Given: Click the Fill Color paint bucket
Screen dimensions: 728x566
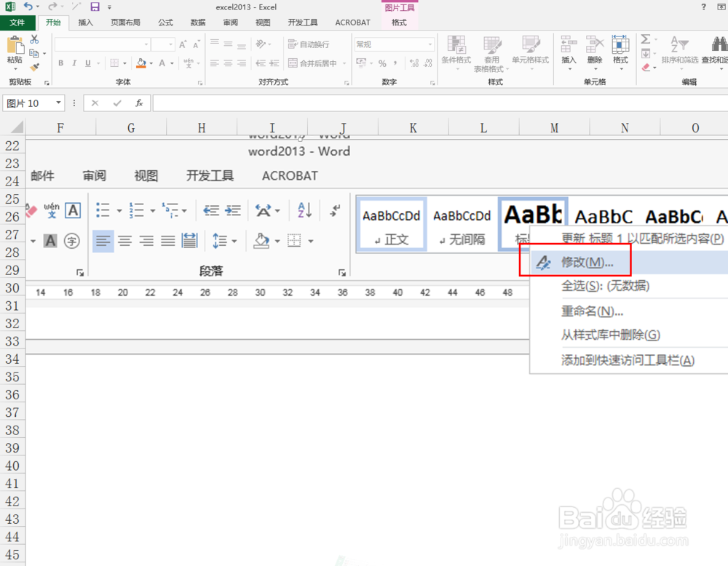Looking at the screenshot, I should pyautogui.click(x=142, y=63).
